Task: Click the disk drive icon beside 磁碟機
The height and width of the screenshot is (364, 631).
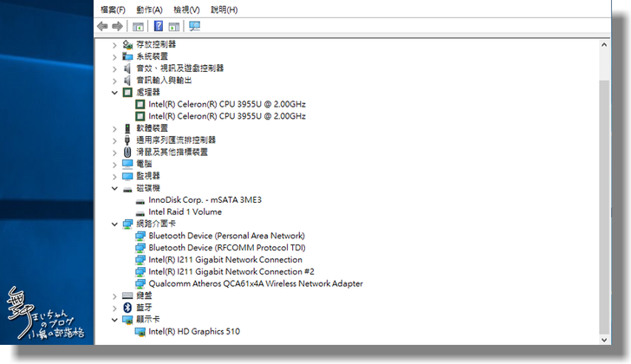Action: pos(127,189)
